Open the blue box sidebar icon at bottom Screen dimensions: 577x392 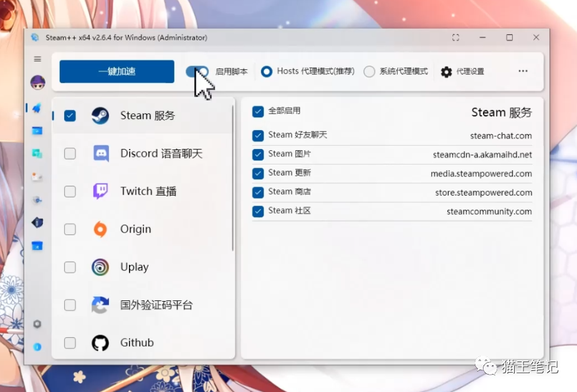37,246
